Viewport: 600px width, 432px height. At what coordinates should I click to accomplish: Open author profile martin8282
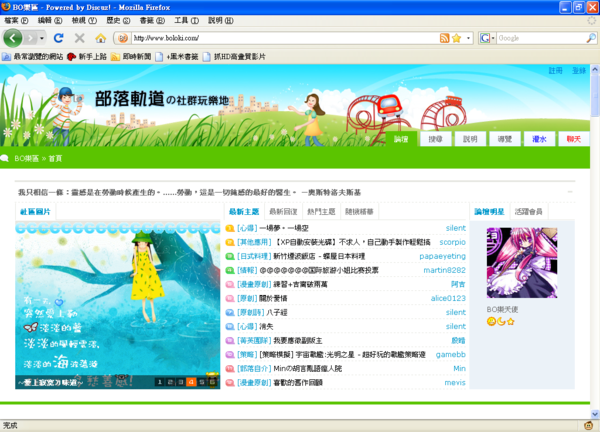pos(444,270)
